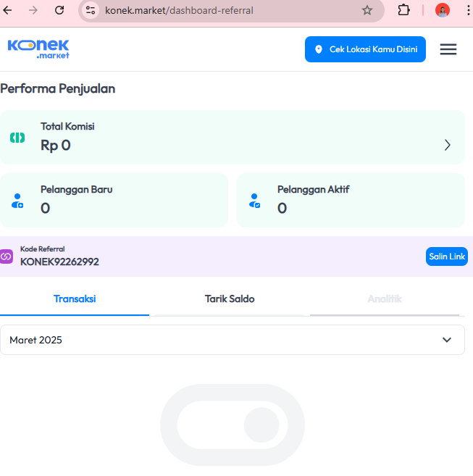Click the green Total Komisi money icon
Image resolution: width=473 pixels, height=476 pixels.
coord(17,138)
